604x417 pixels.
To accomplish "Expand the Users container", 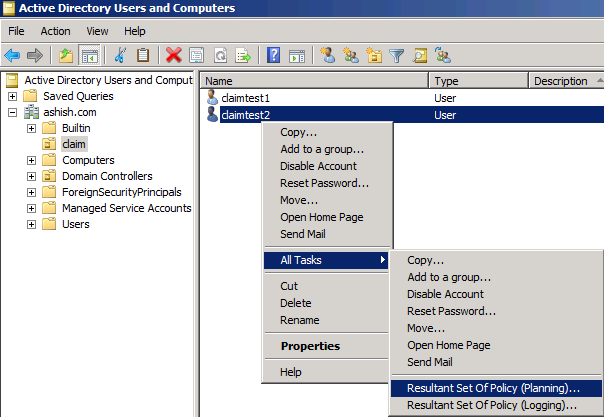I will point(31,224).
